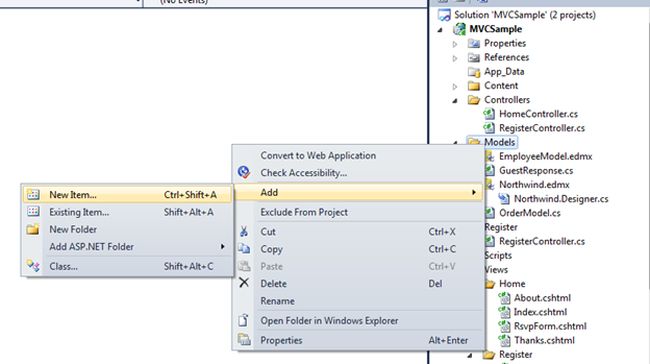Image resolution: width=650 pixels, height=364 pixels.
Task: Expand the References node arrow
Action: click(455, 58)
